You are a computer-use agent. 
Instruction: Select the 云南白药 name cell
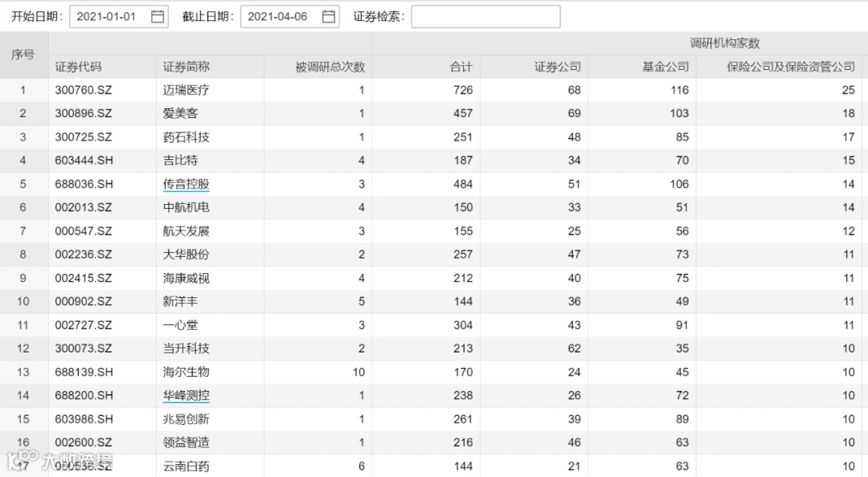pos(186,466)
